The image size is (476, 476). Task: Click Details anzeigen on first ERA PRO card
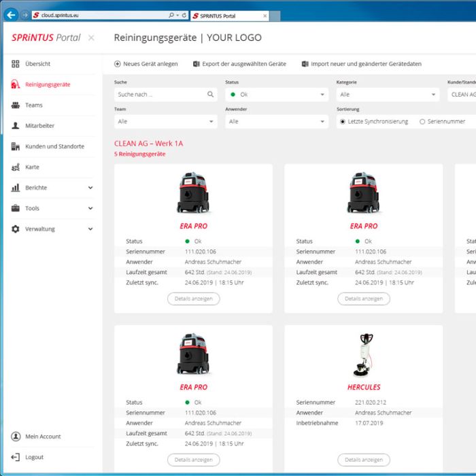tap(194, 299)
